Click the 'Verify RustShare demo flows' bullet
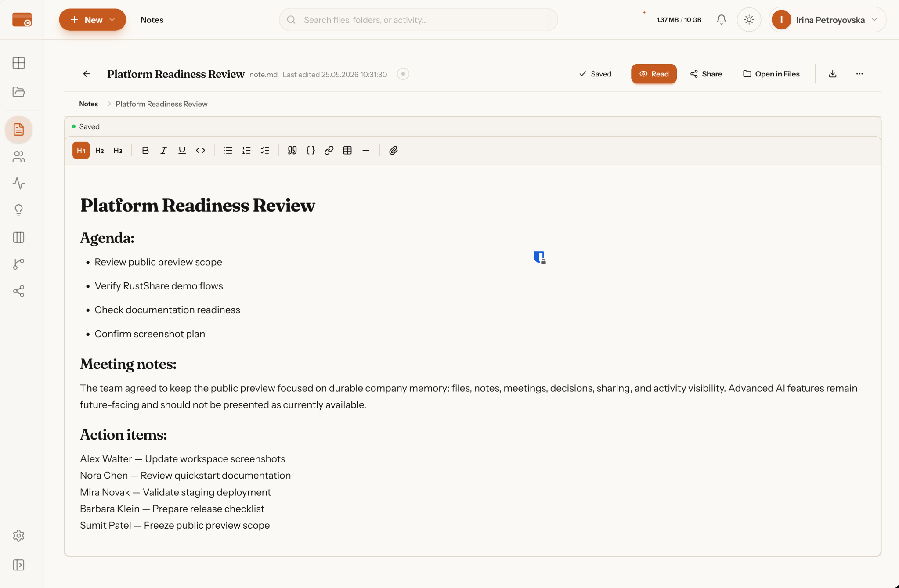The height and width of the screenshot is (588, 899). 159,286
